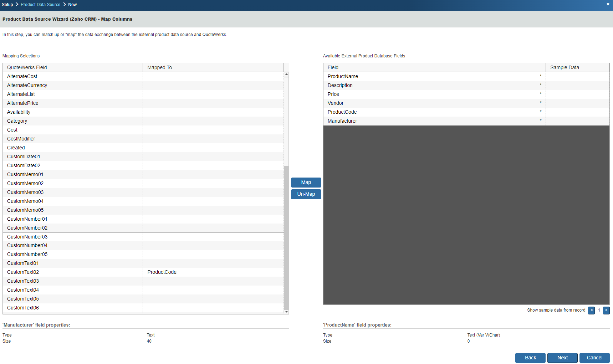
Task: Close the wizard with the X icon
Action: [x=608, y=4]
